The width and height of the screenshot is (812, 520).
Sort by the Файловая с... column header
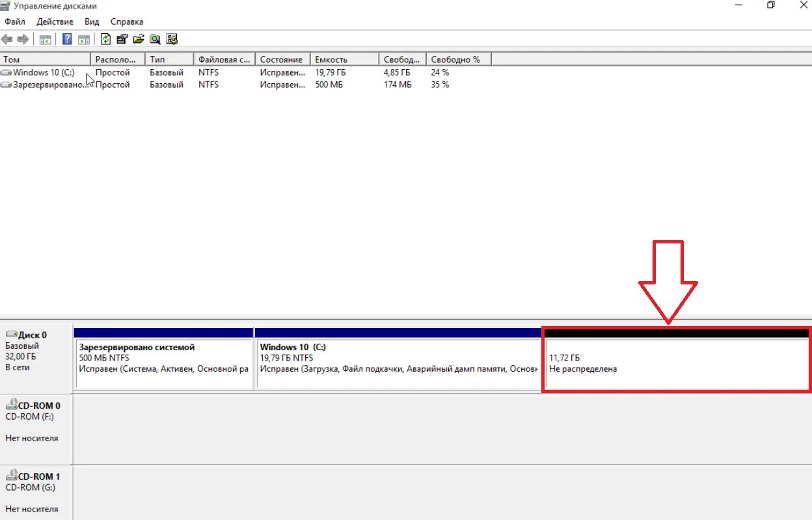pyautogui.click(x=224, y=59)
